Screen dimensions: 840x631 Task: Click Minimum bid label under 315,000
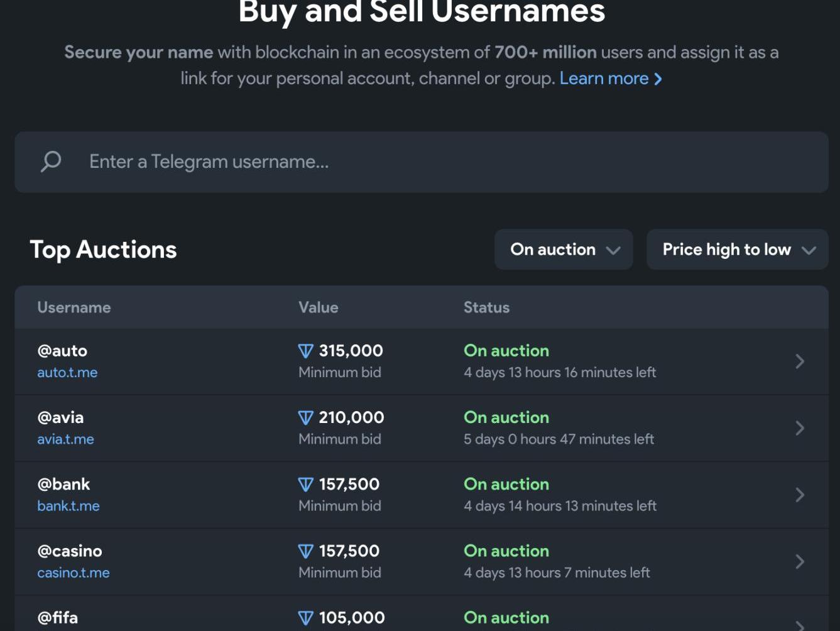(x=340, y=372)
